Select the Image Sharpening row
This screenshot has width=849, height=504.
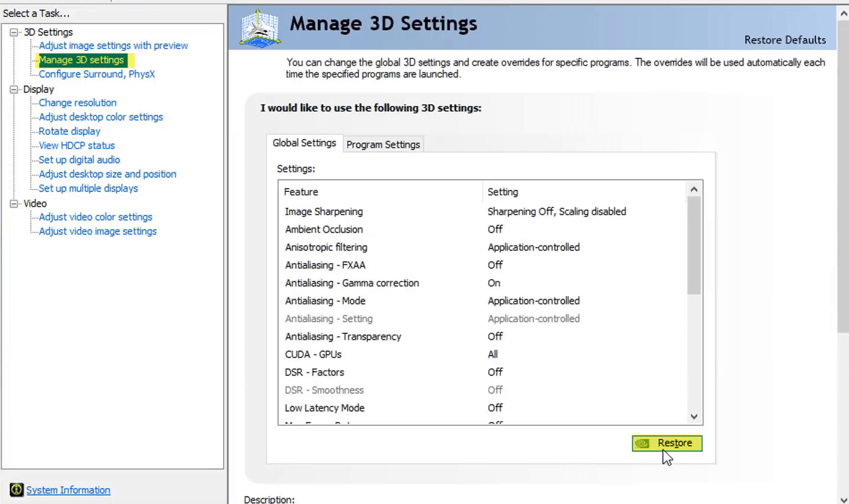[482, 211]
